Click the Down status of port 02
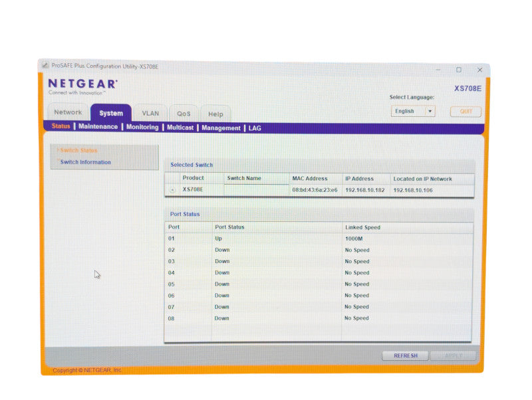 point(222,250)
